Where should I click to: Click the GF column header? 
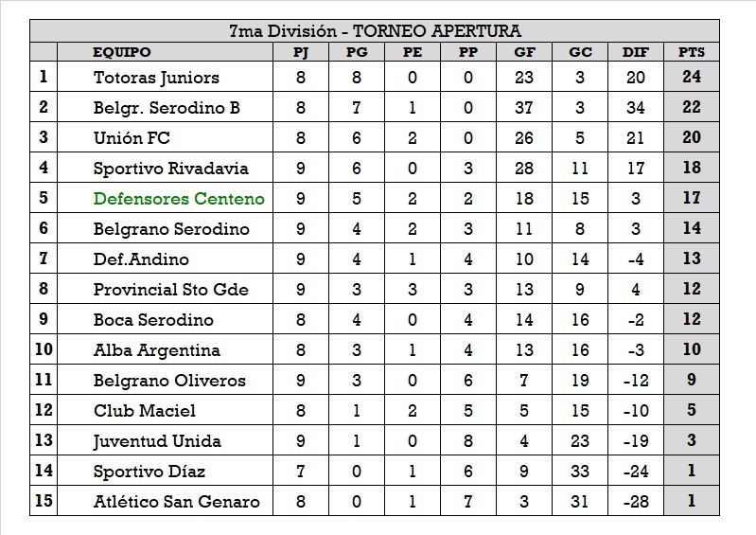tap(523, 52)
